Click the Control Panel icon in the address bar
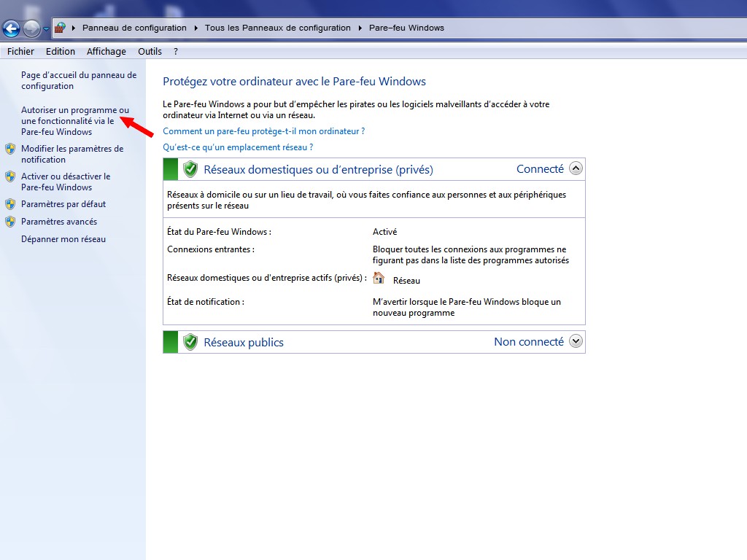747x560 pixels. [x=61, y=28]
